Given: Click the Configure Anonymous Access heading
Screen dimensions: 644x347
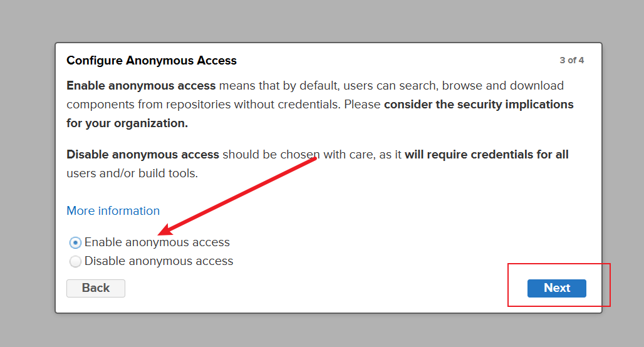Looking at the screenshot, I should pos(152,61).
